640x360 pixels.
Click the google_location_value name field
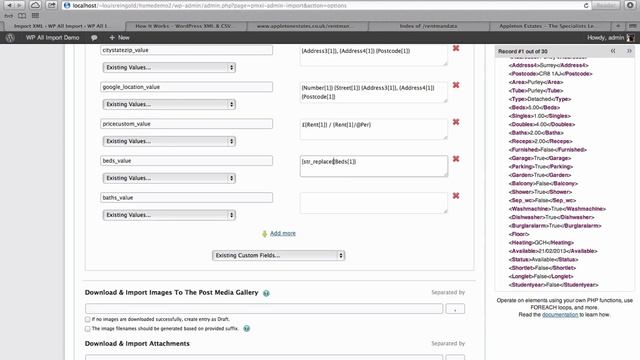187,87
